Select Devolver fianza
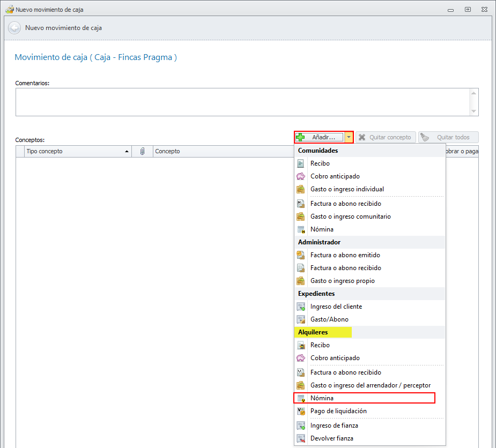The image size is (496, 448). point(370,438)
